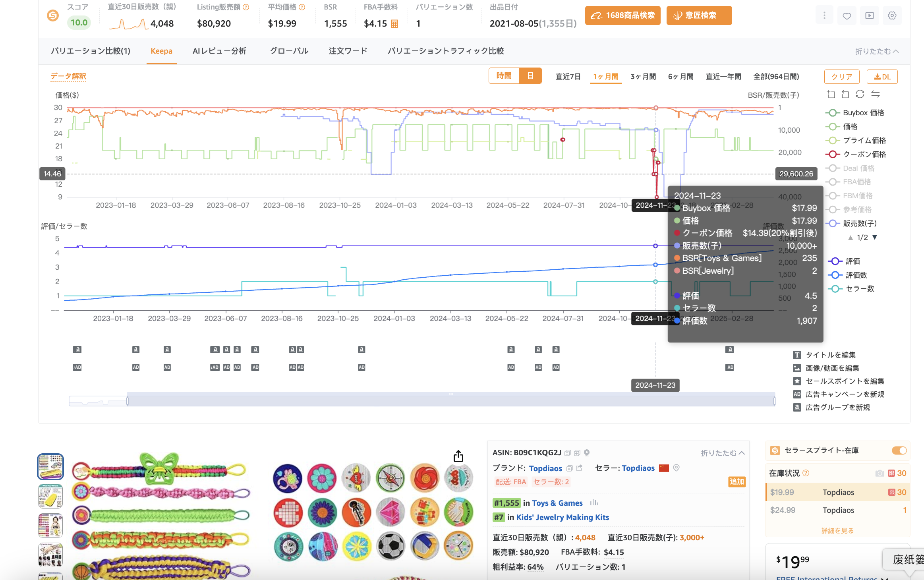Toggle 販売数(子) legend series
Screen dimensions: 924x580
pyautogui.click(x=851, y=224)
